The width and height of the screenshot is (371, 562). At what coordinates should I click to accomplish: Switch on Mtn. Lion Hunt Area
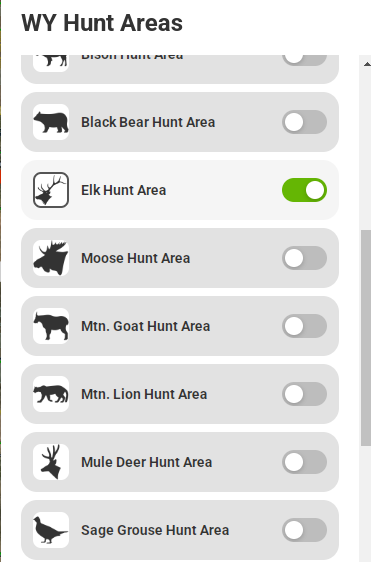coord(304,394)
